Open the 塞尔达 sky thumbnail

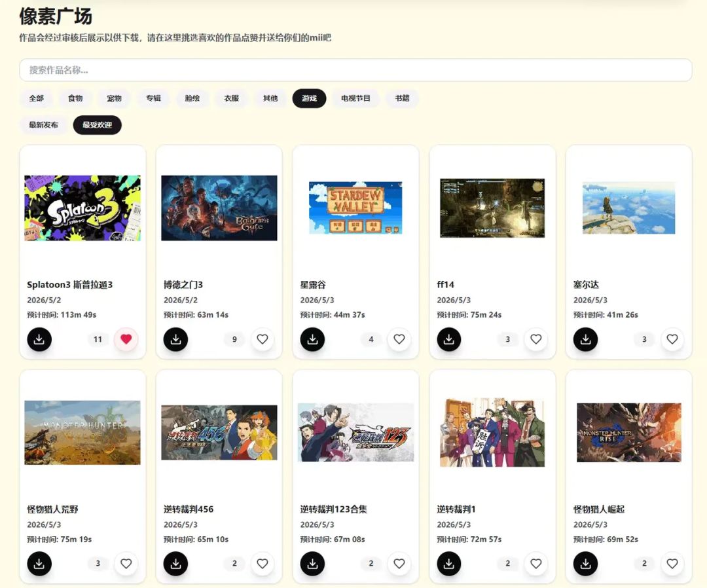629,208
